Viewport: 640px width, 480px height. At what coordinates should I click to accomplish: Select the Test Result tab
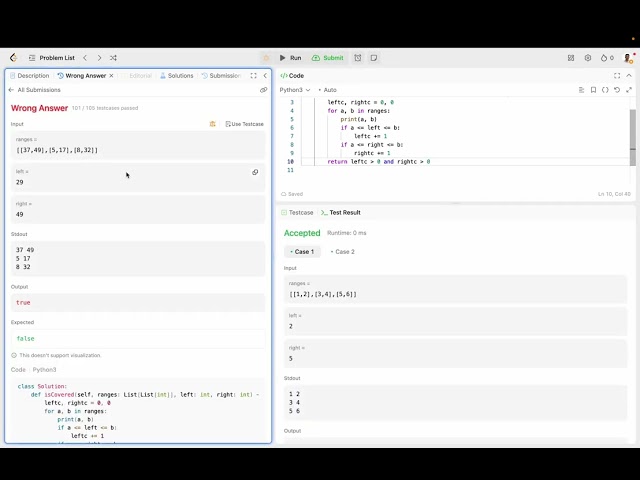pos(341,213)
